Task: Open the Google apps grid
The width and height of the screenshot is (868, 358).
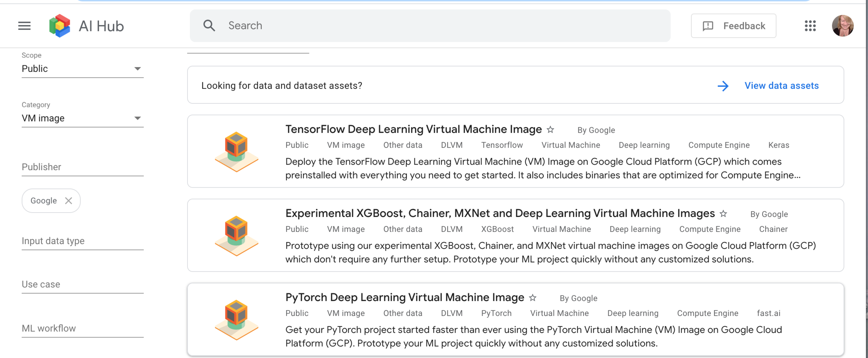Action: (x=810, y=26)
